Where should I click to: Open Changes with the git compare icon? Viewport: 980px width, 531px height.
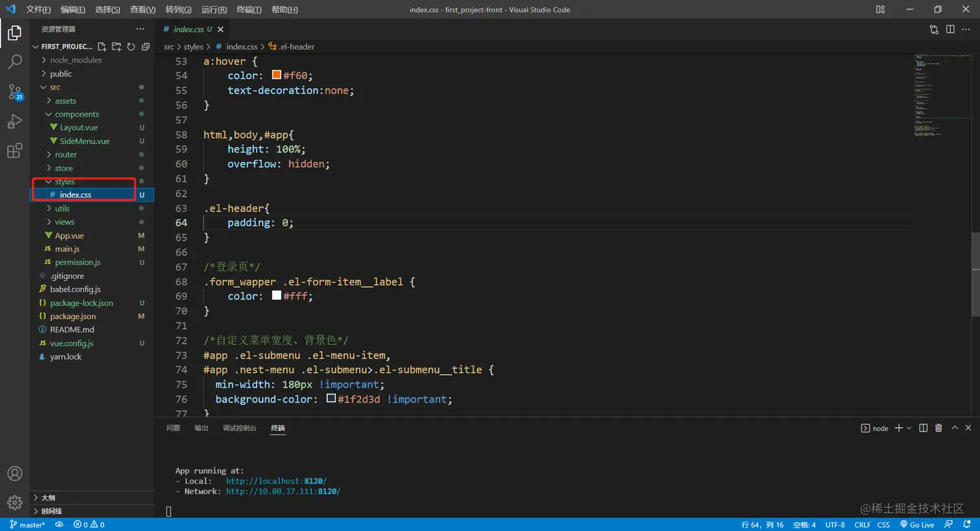tap(934, 29)
